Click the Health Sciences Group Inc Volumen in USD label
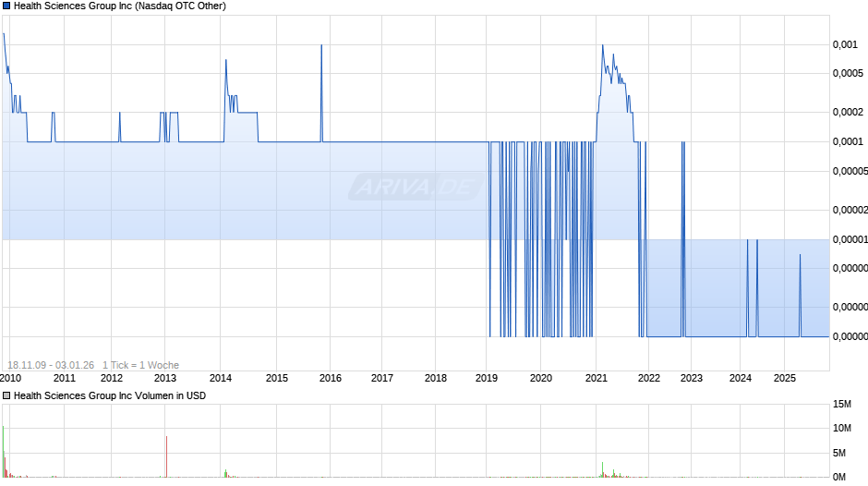 tap(110, 395)
